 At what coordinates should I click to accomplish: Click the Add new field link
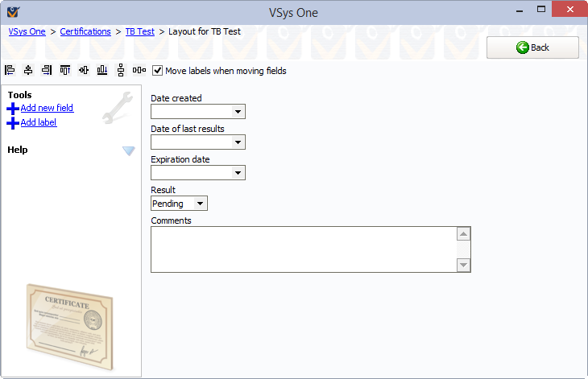(47, 108)
